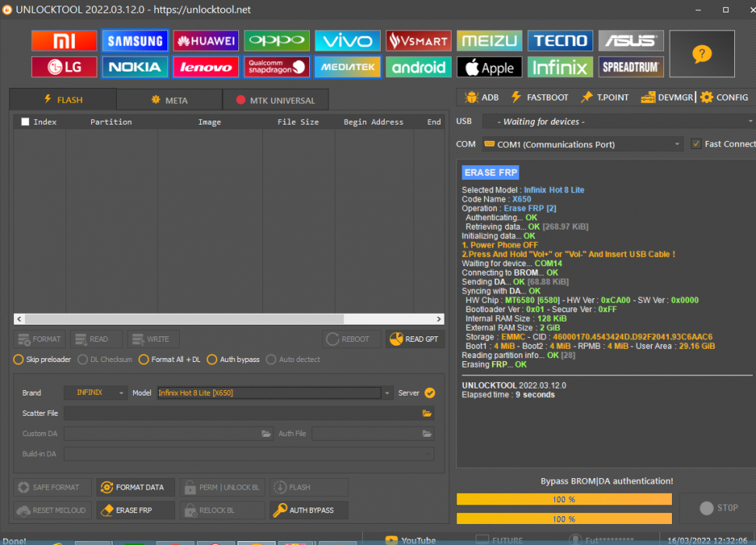The height and width of the screenshot is (545, 756).
Task: Choose the Infinix brand logo
Action: tap(561, 67)
